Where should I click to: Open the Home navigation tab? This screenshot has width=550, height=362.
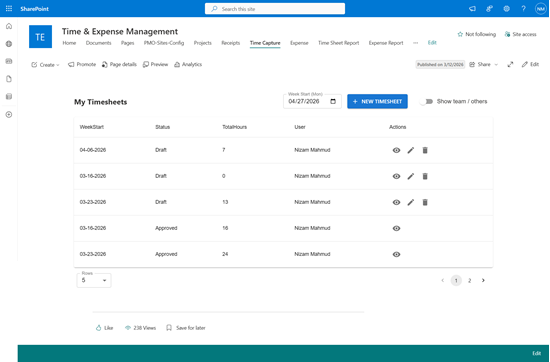click(x=69, y=43)
